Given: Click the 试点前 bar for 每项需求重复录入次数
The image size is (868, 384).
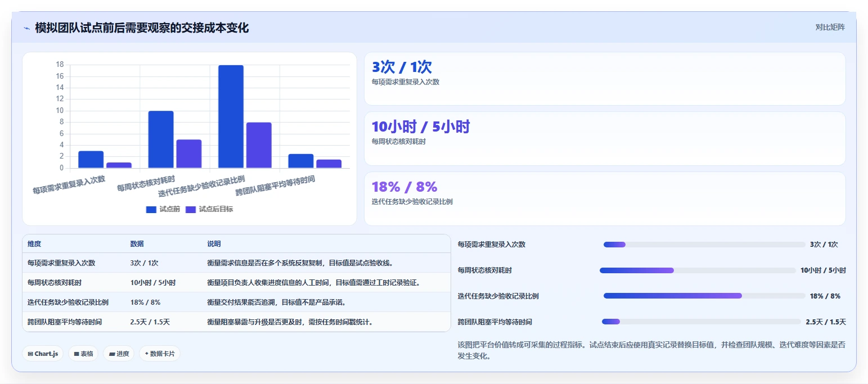Looking at the screenshot, I should 91,160.
